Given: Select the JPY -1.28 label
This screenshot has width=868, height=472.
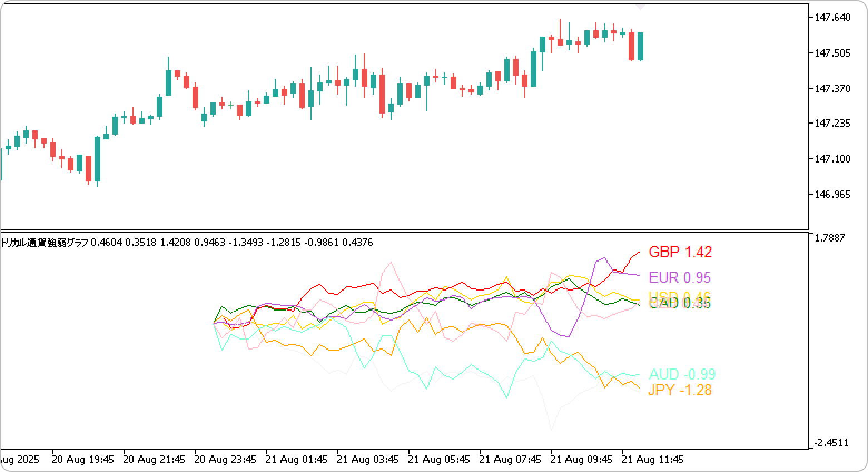Looking at the screenshot, I should point(679,390).
